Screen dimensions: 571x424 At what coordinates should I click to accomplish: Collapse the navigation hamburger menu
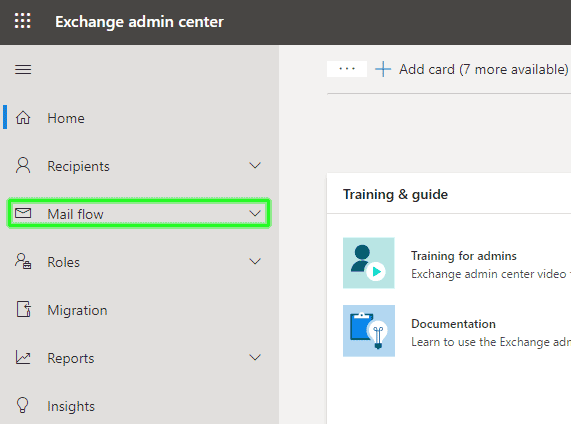pyautogui.click(x=23, y=69)
